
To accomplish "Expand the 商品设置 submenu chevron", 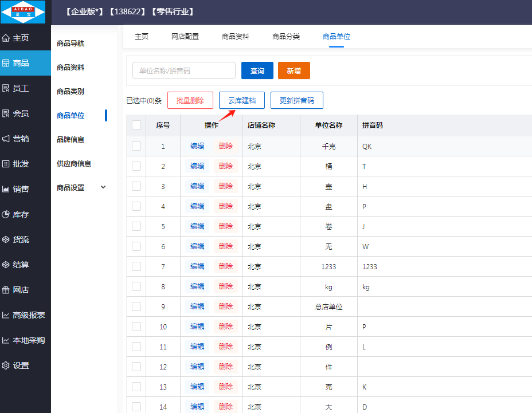I will click(103, 187).
